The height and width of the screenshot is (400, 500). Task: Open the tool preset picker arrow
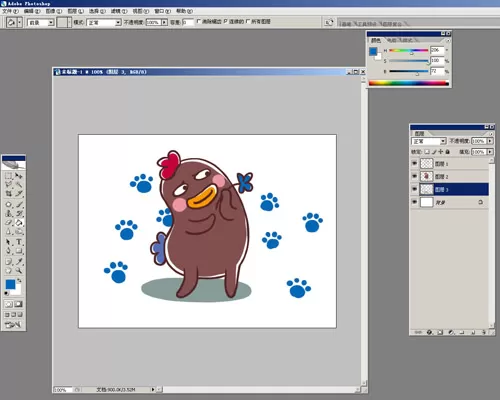pyautogui.click(x=20, y=22)
